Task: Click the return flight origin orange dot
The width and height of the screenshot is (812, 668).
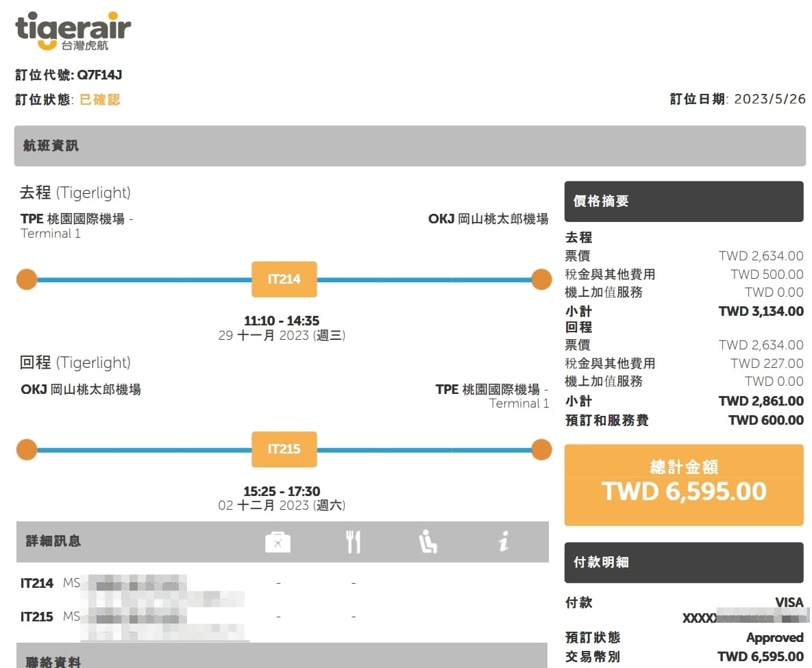Action: tap(27, 449)
